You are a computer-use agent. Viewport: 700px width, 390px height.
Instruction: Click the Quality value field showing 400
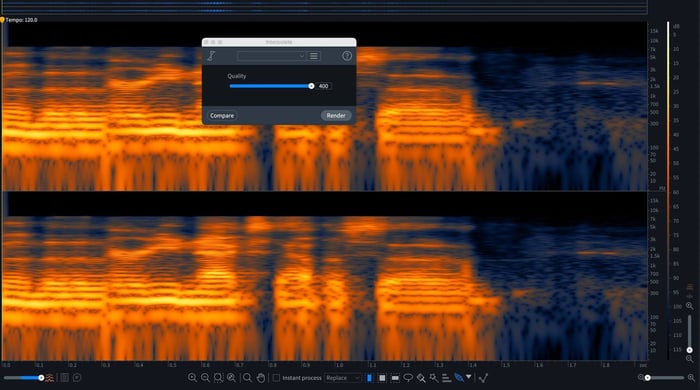click(324, 86)
